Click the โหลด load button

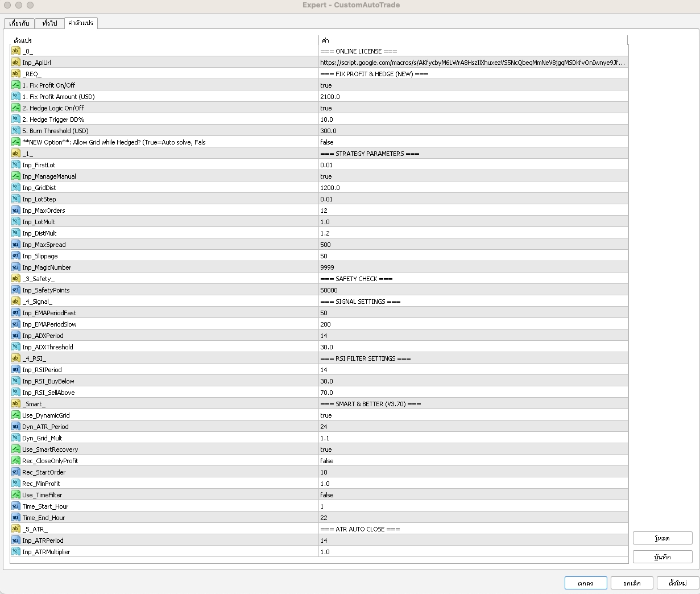pos(662,538)
